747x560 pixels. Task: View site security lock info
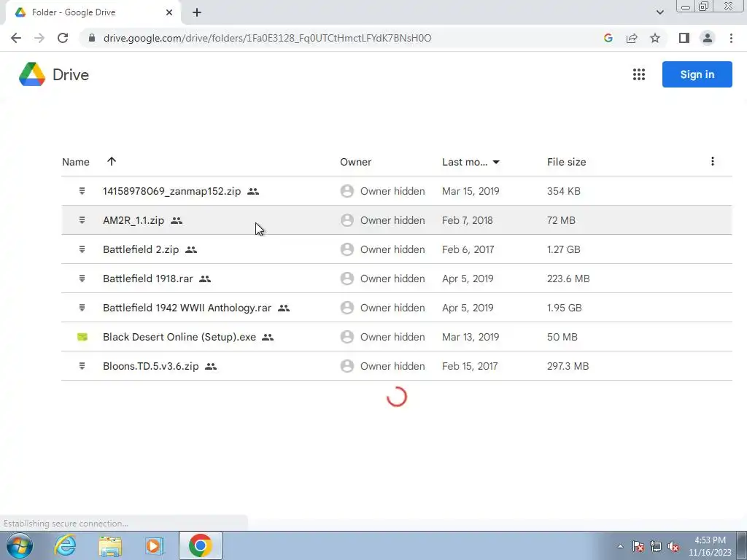click(x=92, y=38)
